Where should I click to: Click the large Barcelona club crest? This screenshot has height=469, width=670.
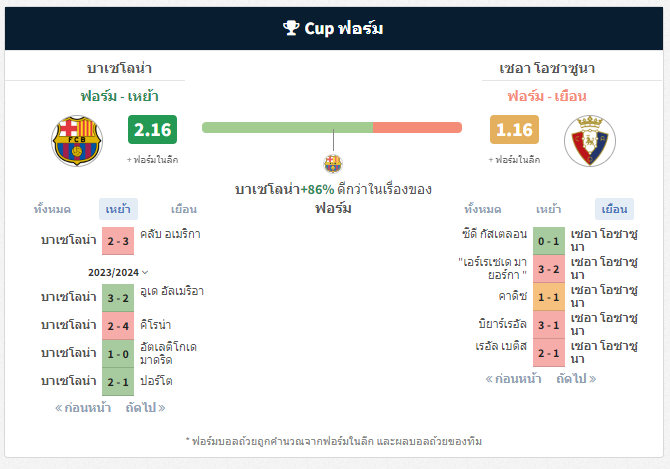pos(77,141)
